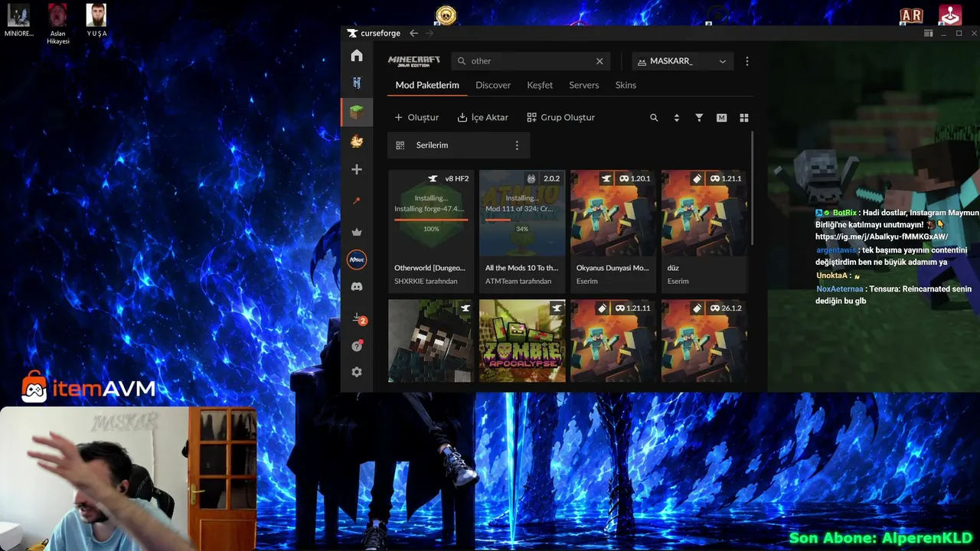Open the Servers tab
This screenshot has height=551, width=980.
(584, 85)
